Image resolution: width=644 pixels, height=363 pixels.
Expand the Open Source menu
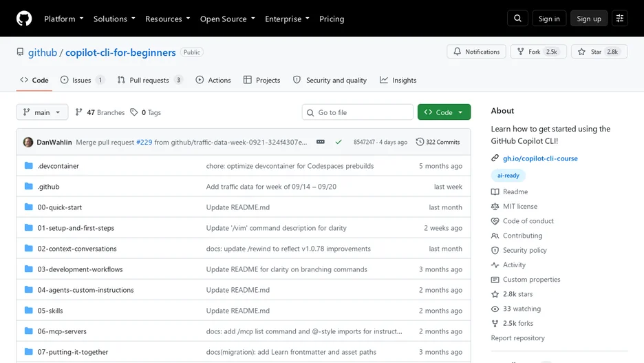tap(228, 19)
